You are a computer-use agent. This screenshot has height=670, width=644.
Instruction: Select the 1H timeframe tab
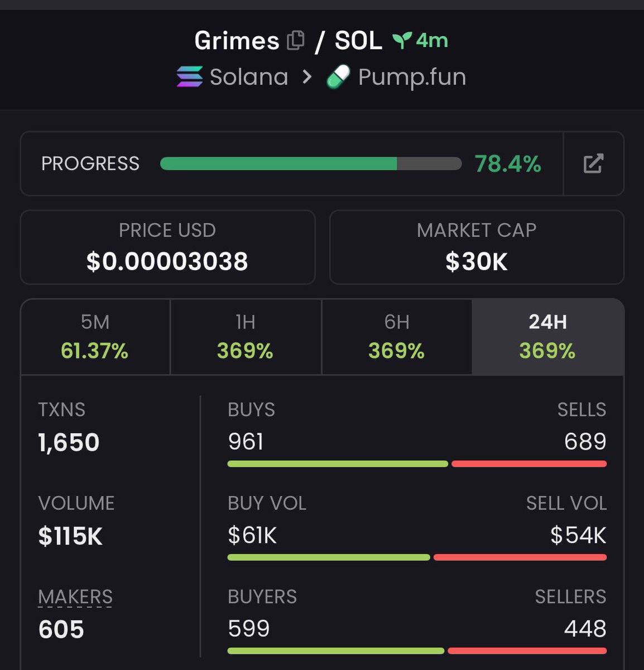246,337
